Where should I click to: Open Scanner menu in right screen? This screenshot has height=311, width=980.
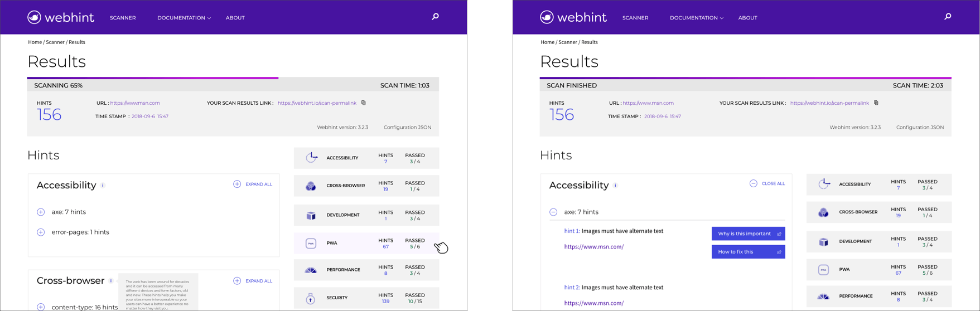click(635, 18)
